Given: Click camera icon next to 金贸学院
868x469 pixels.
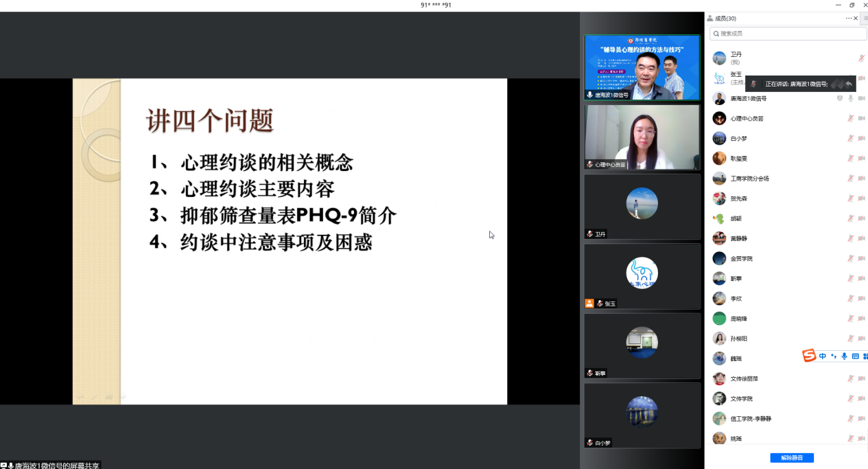Looking at the screenshot, I should click(861, 259).
